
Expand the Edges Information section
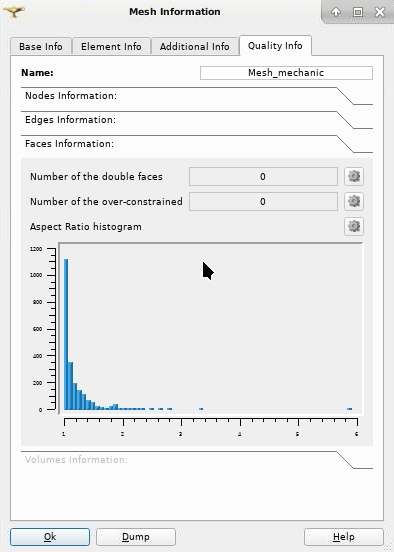70,120
